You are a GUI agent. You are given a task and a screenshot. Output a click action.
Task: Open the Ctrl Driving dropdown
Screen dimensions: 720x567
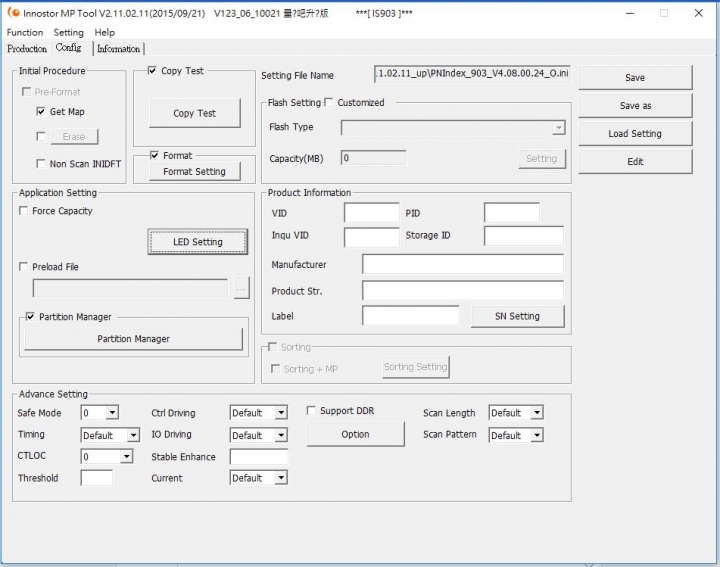click(x=281, y=413)
